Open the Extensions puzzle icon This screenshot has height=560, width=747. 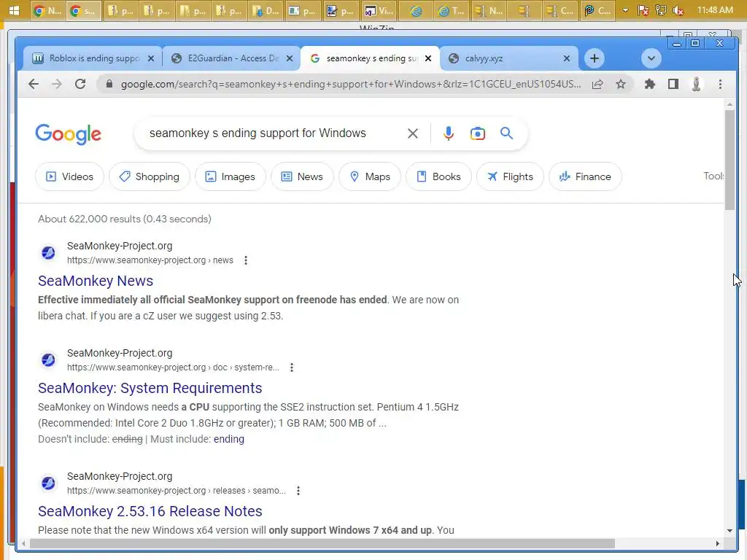(650, 85)
